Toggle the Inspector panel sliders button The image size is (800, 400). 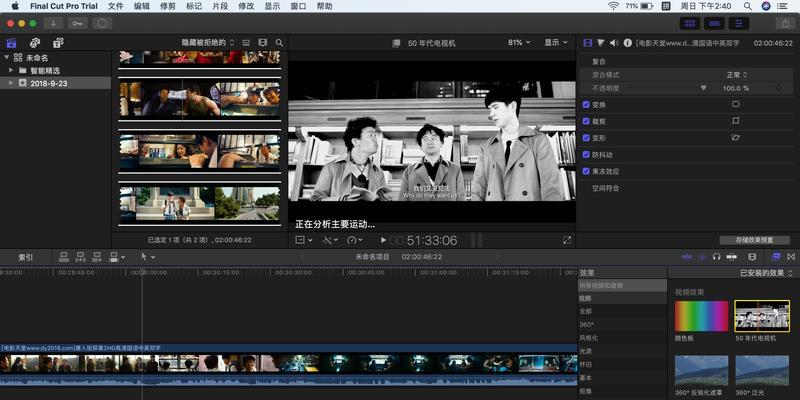(739, 23)
